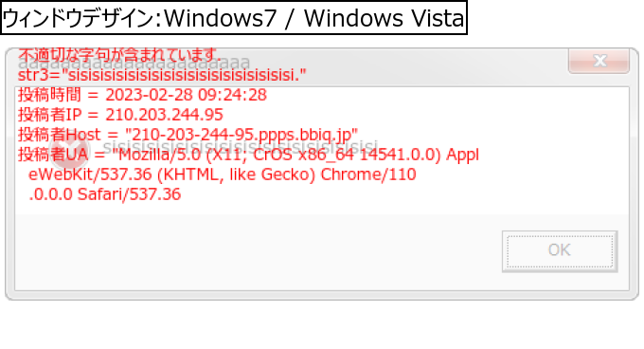Image resolution: width=644 pixels, height=349 pixels.
Task: Select the IP address 210.203.244.95
Action: click(x=164, y=115)
